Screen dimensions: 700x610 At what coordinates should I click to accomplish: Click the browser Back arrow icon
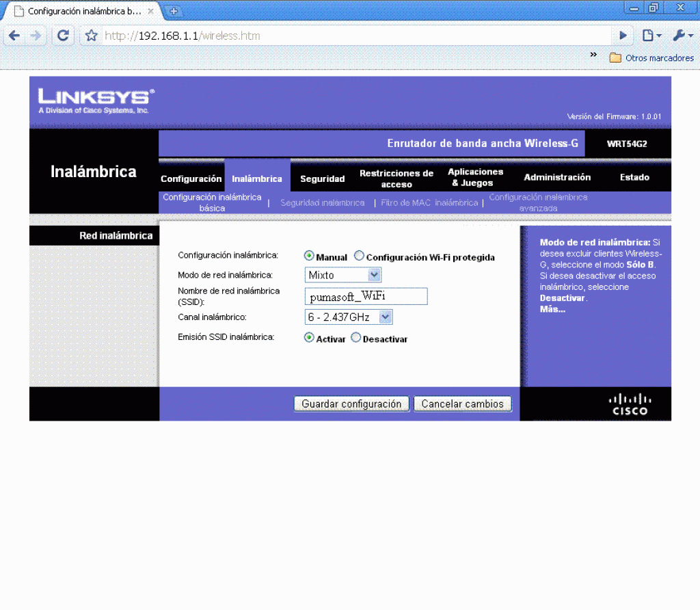(x=14, y=36)
